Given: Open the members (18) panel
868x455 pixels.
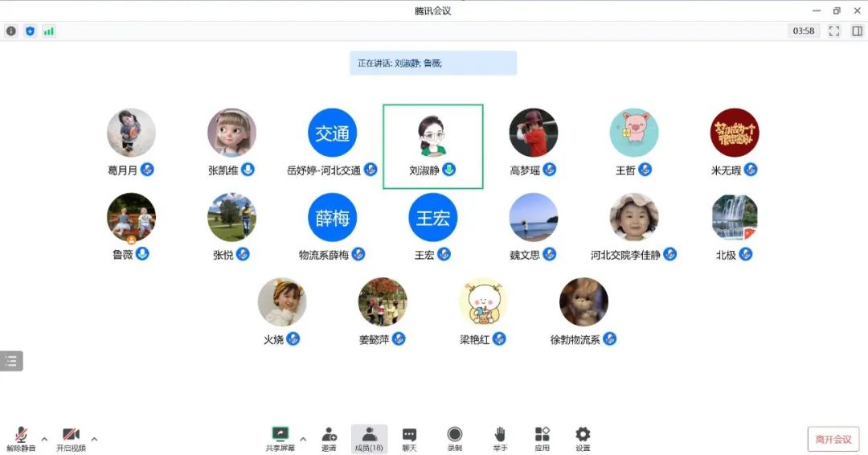Looking at the screenshot, I should point(369,439).
